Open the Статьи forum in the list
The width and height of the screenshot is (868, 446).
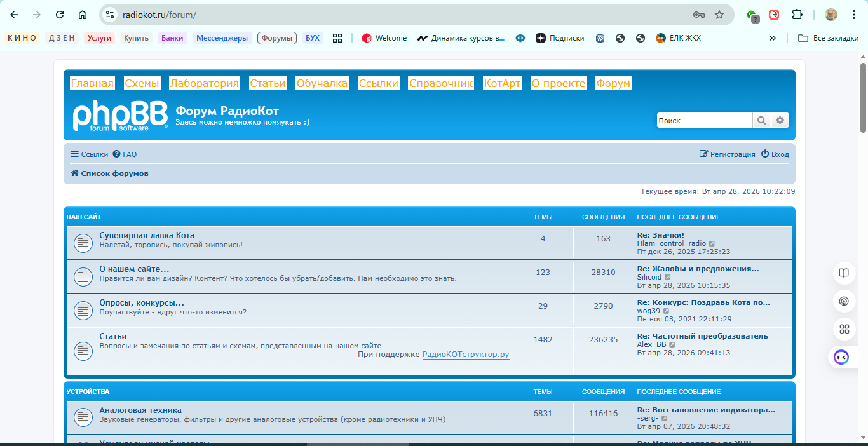113,337
